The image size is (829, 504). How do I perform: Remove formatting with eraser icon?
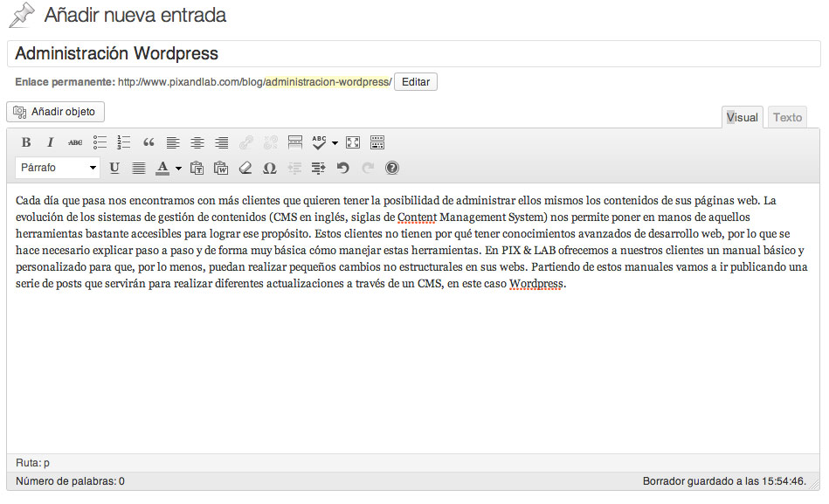coord(245,169)
